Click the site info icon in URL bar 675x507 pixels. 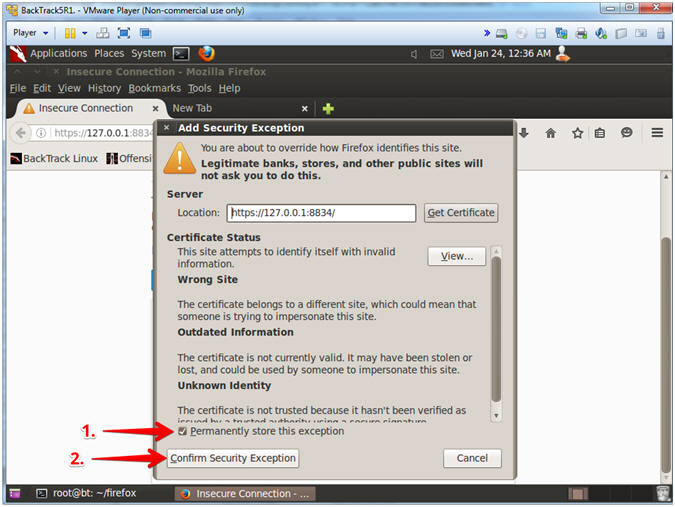(x=41, y=133)
